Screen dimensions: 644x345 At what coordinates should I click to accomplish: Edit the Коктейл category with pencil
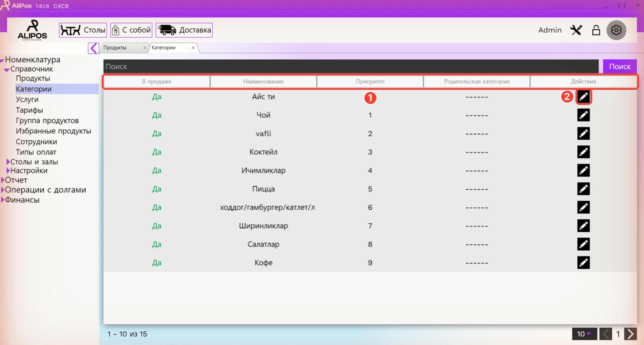583,152
